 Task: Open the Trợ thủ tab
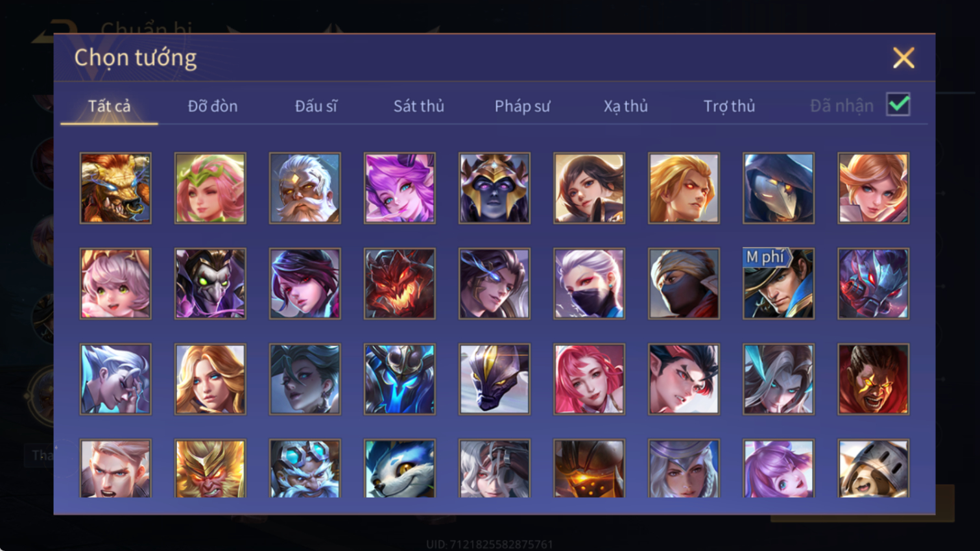click(x=729, y=106)
